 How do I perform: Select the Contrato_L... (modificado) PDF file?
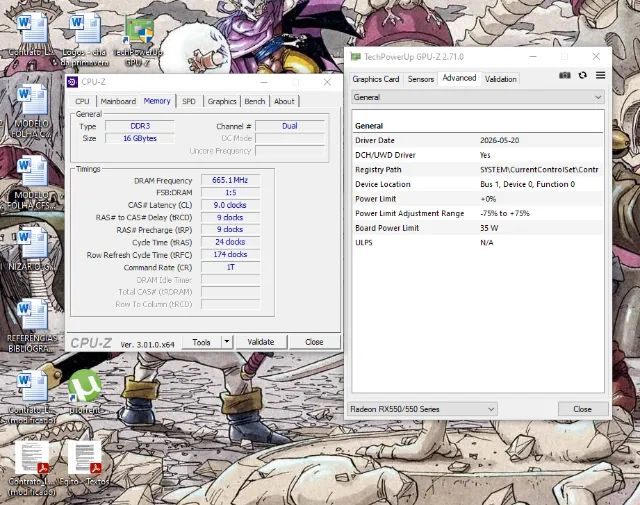coord(31,468)
